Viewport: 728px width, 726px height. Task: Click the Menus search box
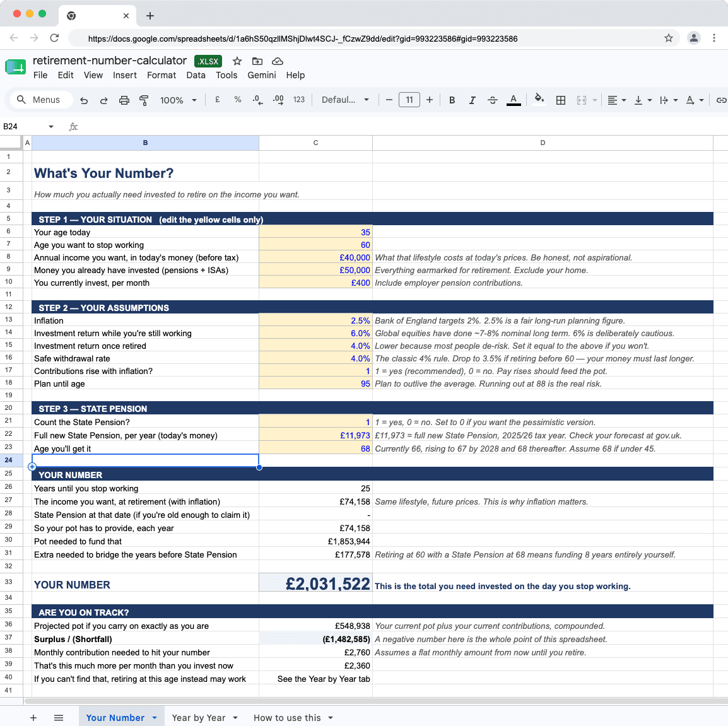coord(42,100)
